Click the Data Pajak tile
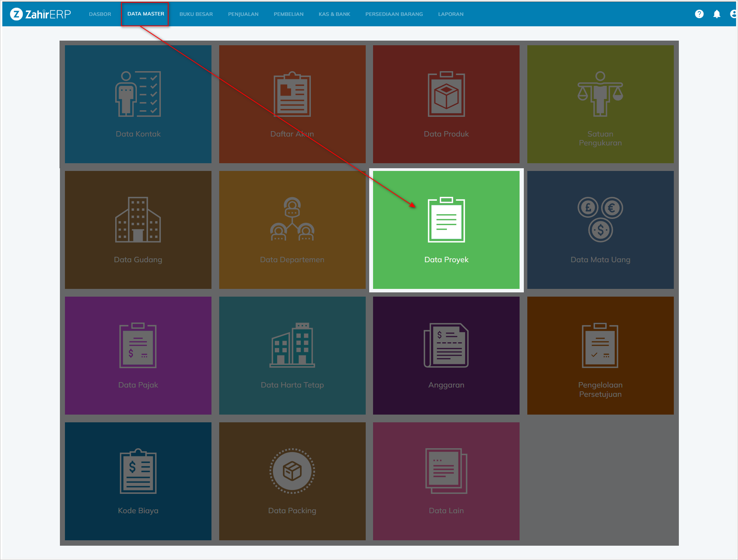Image resolution: width=738 pixels, height=560 pixels. pyautogui.click(x=138, y=355)
